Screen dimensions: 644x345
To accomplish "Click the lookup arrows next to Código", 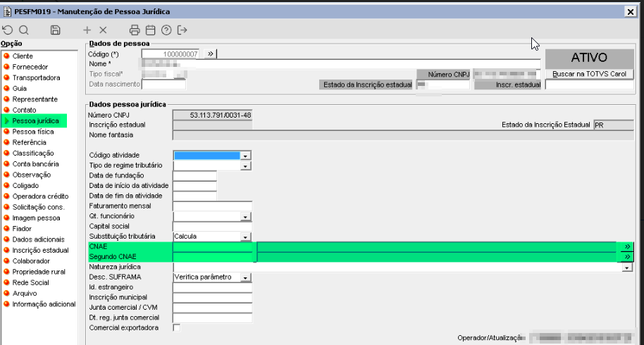I will [210, 54].
